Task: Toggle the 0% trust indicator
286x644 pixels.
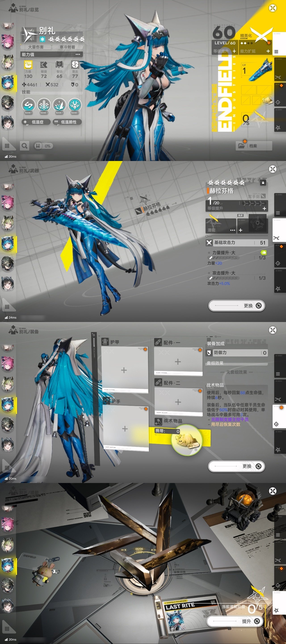Action: [43, 146]
